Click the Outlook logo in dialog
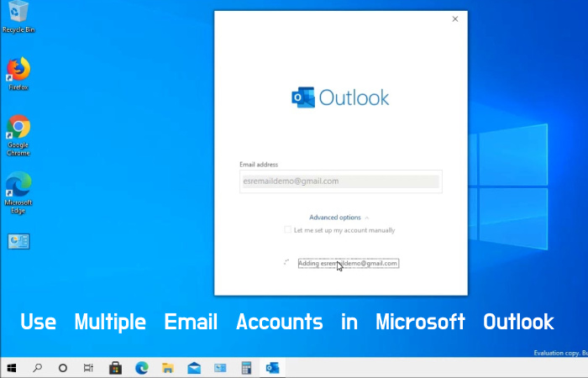Viewport: 588px width, 378px height. pos(340,97)
